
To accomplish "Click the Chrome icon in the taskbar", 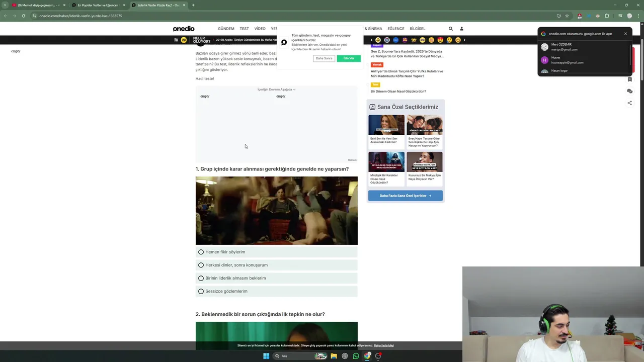I will click(x=367, y=356).
